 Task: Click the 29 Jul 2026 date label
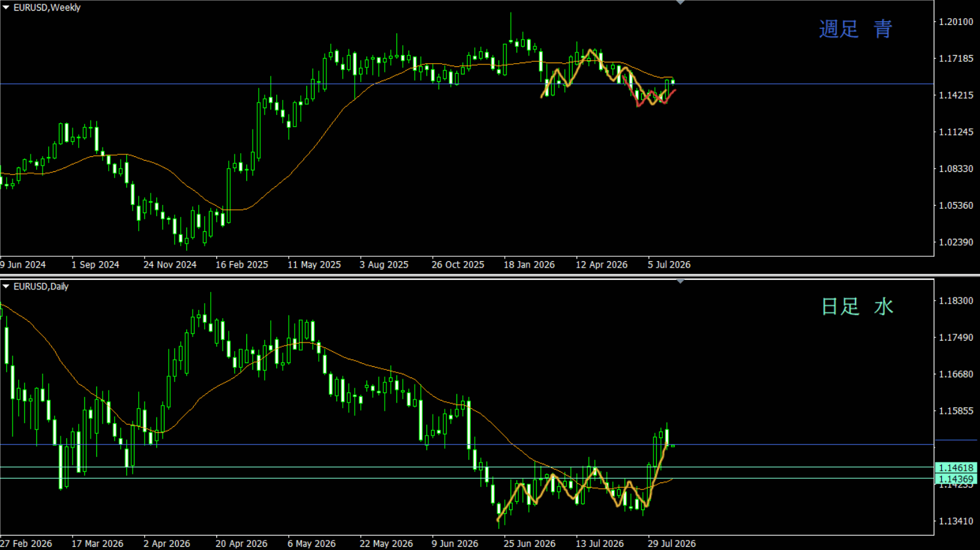click(x=672, y=544)
